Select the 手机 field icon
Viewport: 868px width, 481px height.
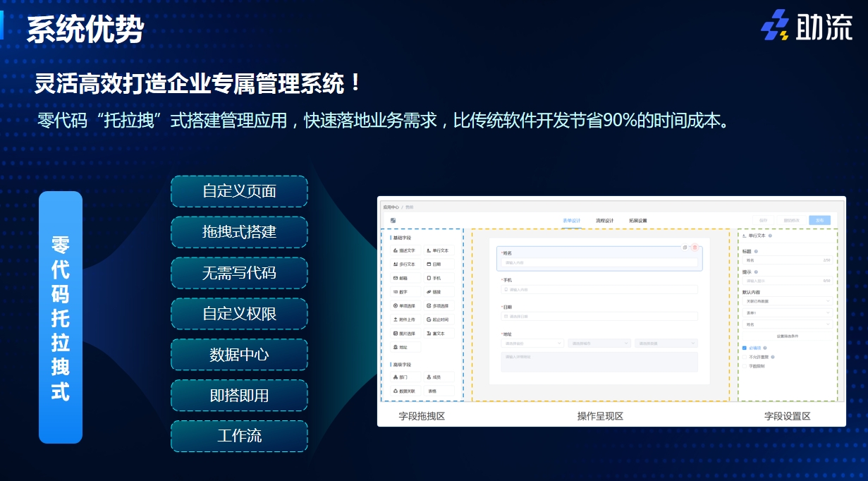[436, 276]
